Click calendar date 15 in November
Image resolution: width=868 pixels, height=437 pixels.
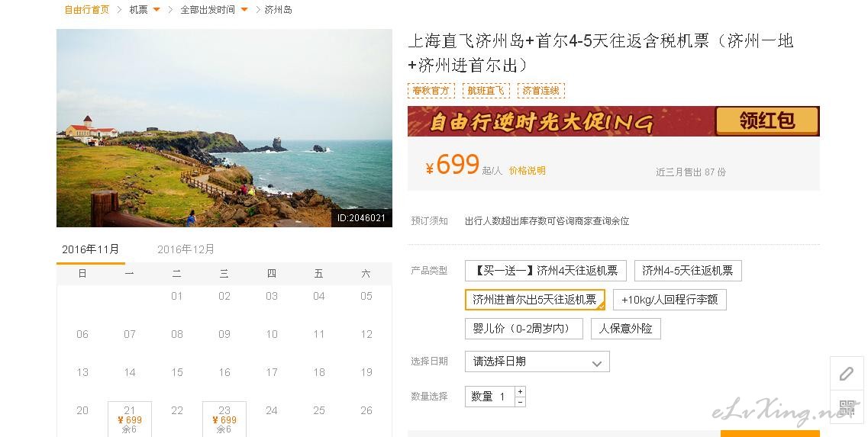pos(176,373)
